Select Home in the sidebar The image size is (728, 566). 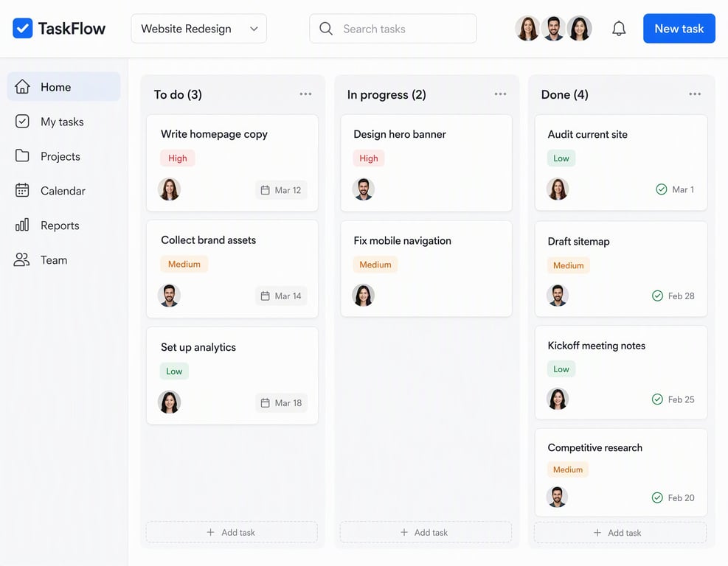click(63, 87)
